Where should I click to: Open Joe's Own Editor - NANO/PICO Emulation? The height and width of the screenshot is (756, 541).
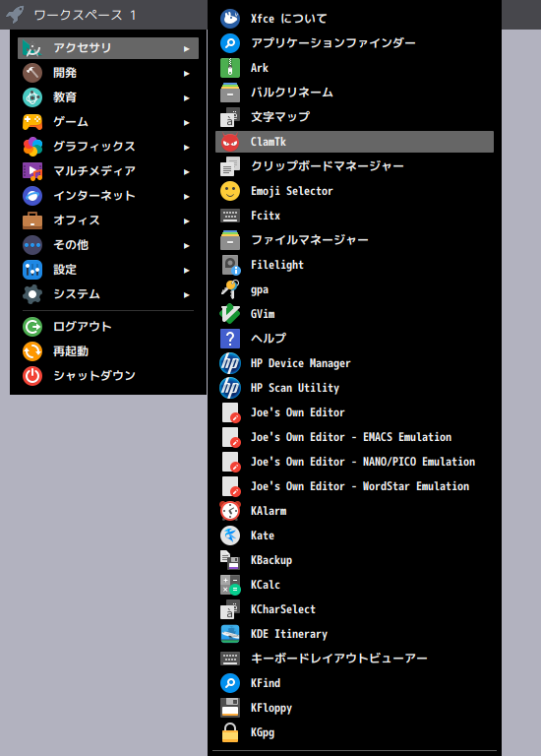[x=354, y=462]
